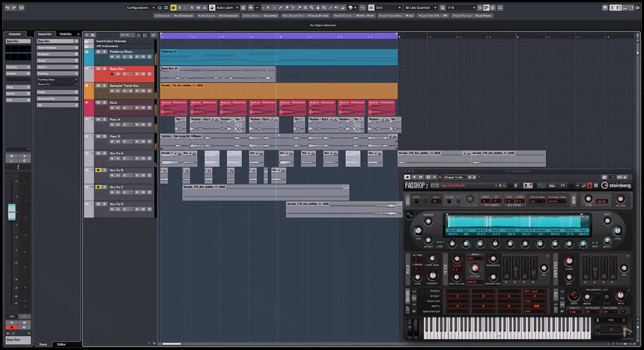Open the color palette tool dropdown
This screenshot has width=644, height=350.
tap(353, 7)
